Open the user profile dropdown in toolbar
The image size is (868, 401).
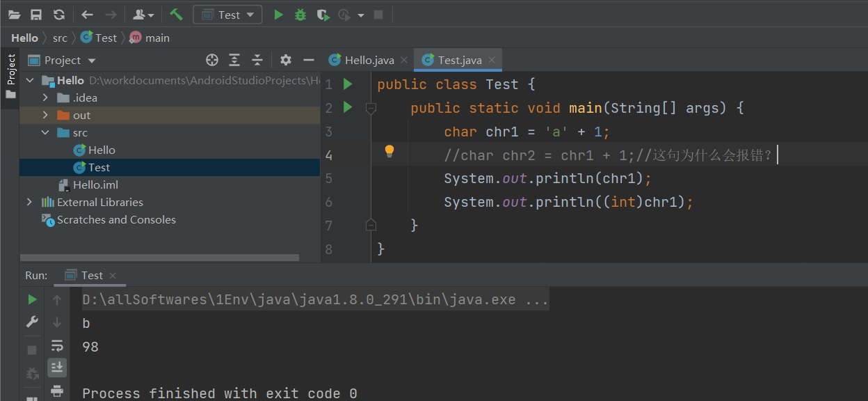pos(143,15)
